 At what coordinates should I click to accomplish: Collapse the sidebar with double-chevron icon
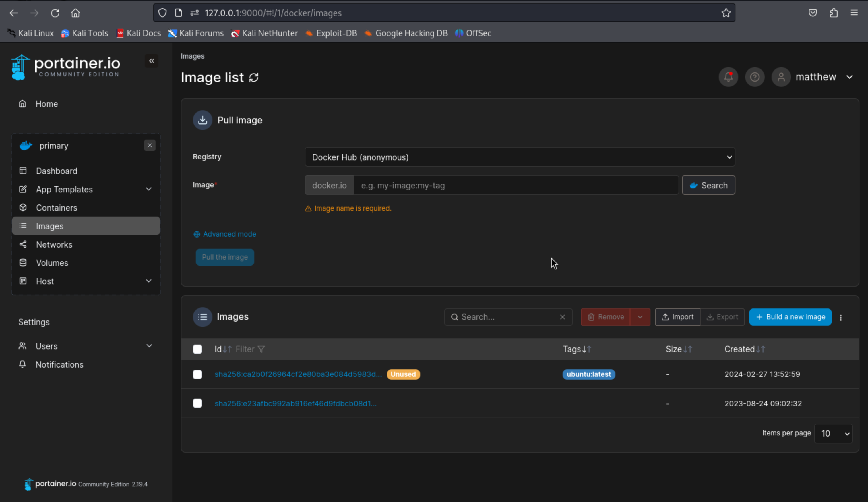tap(151, 61)
